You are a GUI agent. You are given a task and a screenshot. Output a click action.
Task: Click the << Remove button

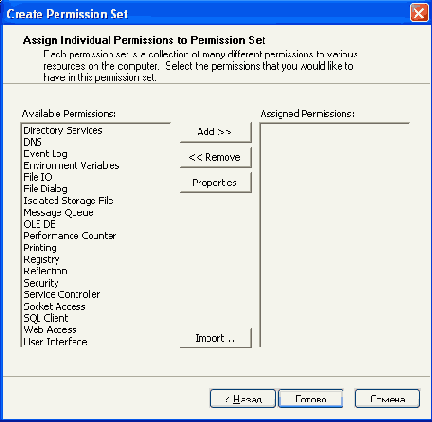pos(216,157)
